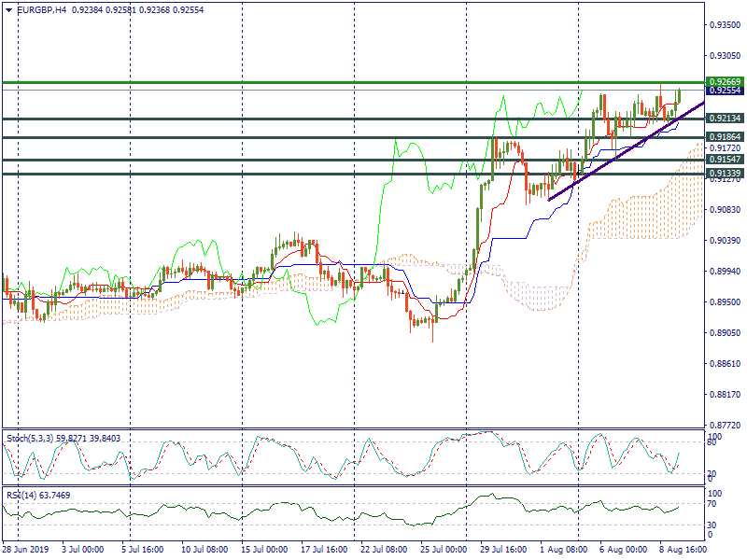Click the 15 Jul 00:00 time marker
This screenshot has height=560, width=747.
[x=263, y=551]
